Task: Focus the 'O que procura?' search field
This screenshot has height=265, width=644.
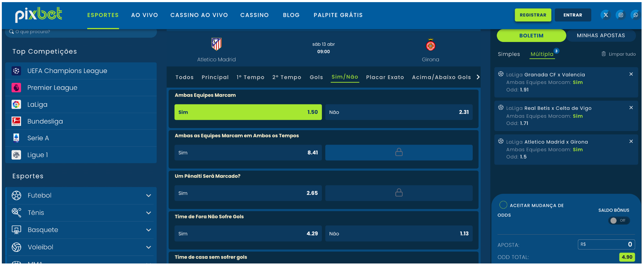Action: pyautogui.click(x=81, y=32)
